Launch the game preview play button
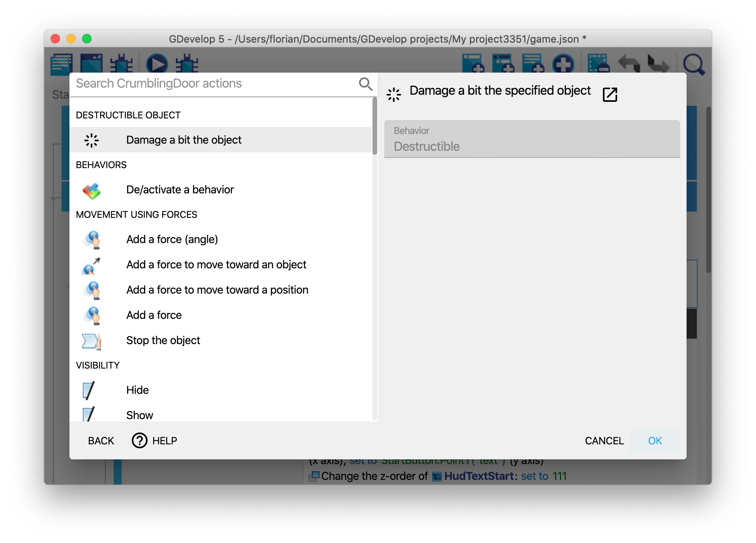 tap(157, 64)
